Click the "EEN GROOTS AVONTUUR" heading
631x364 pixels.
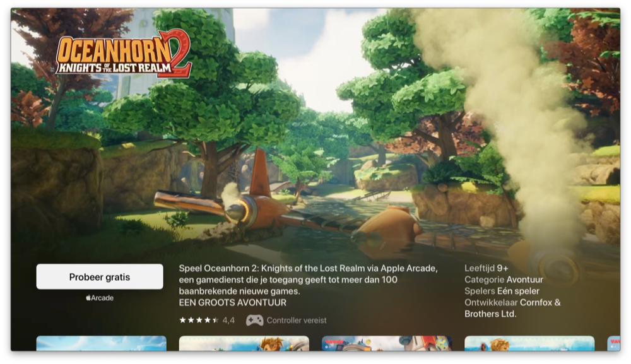point(233,302)
